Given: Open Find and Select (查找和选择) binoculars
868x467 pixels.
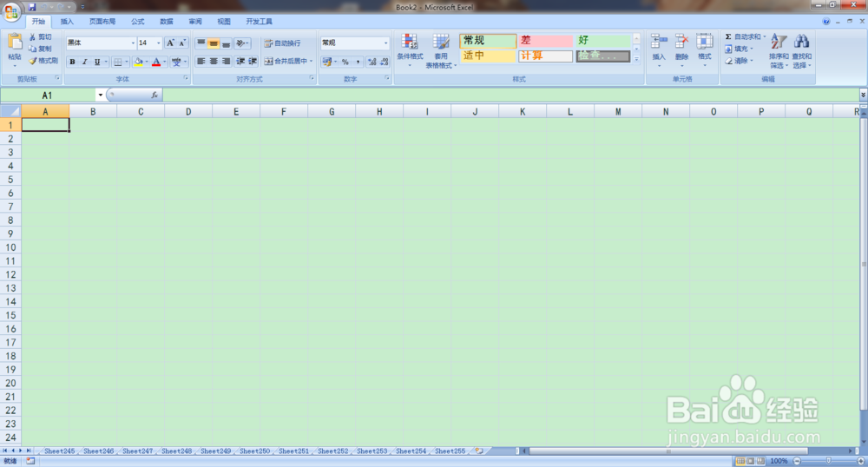Looking at the screenshot, I should pos(801,51).
